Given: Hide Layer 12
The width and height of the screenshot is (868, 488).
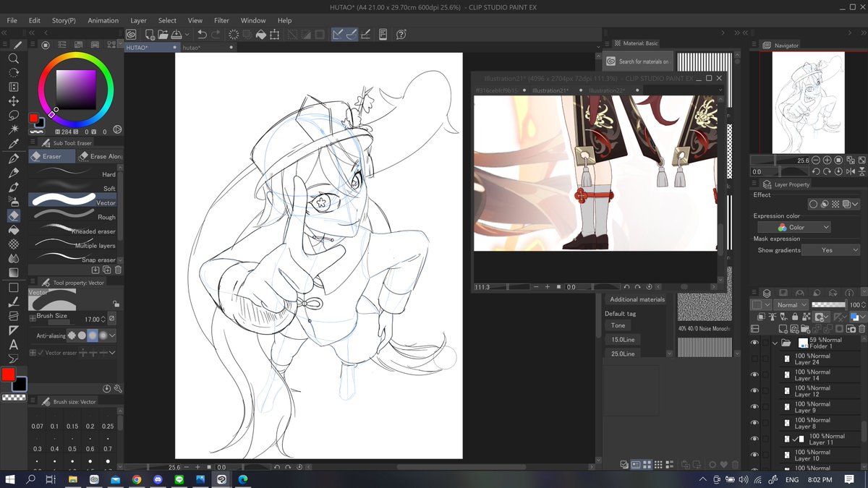Looking at the screenshot, I should coord(754,390).
